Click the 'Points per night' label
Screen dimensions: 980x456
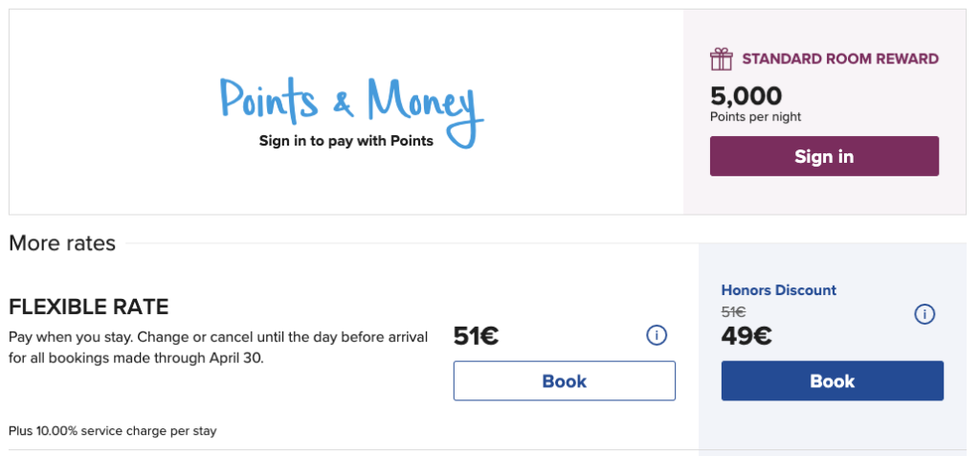(755, 117)
